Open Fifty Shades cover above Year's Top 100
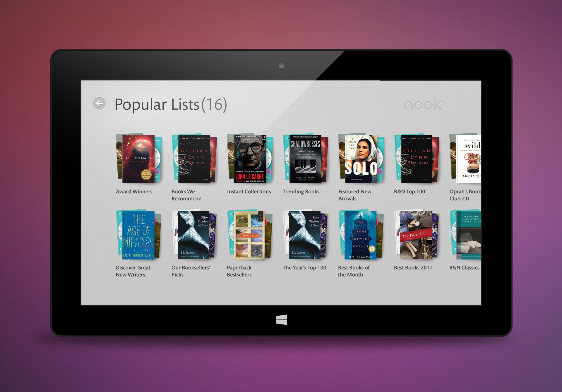562x392 pixels. (x=305, y=235)
